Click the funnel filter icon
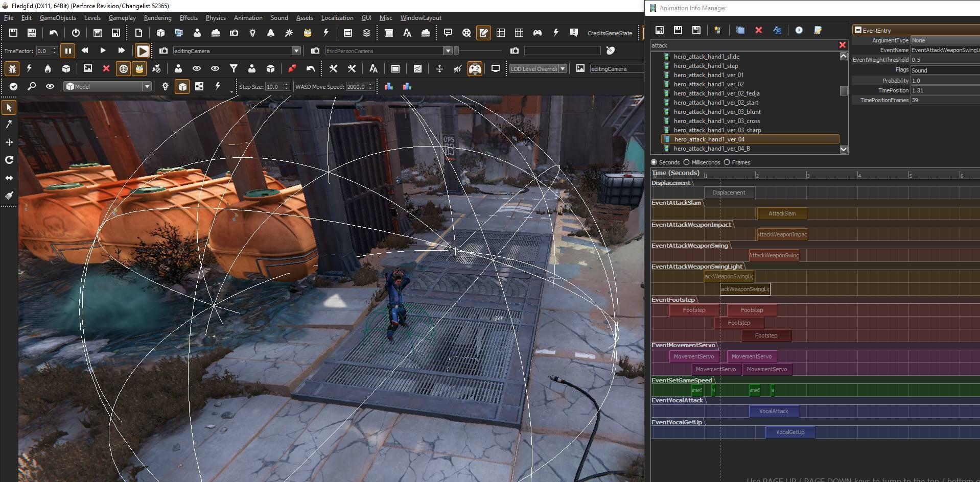Screen dimensions: 980x482 coord(234,68)
